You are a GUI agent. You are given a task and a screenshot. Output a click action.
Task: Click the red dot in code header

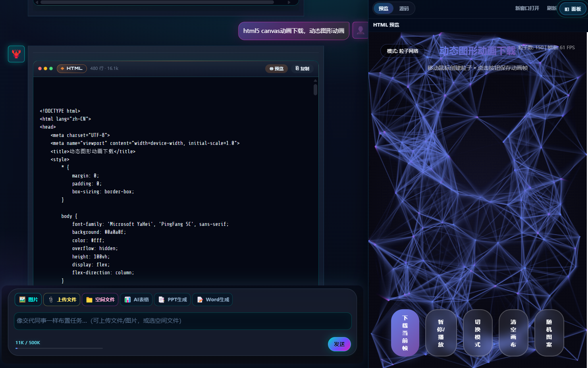tap(40, 69)
